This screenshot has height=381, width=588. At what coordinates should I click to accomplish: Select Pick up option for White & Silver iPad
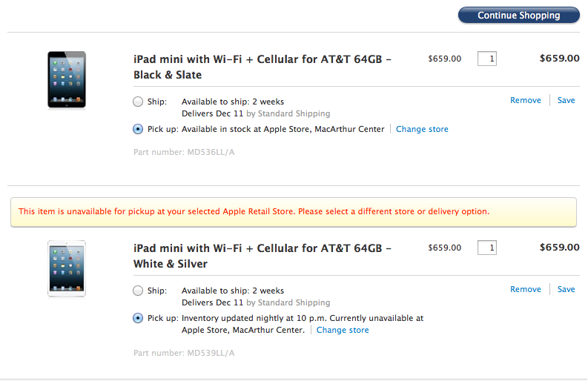click(138, 318)
